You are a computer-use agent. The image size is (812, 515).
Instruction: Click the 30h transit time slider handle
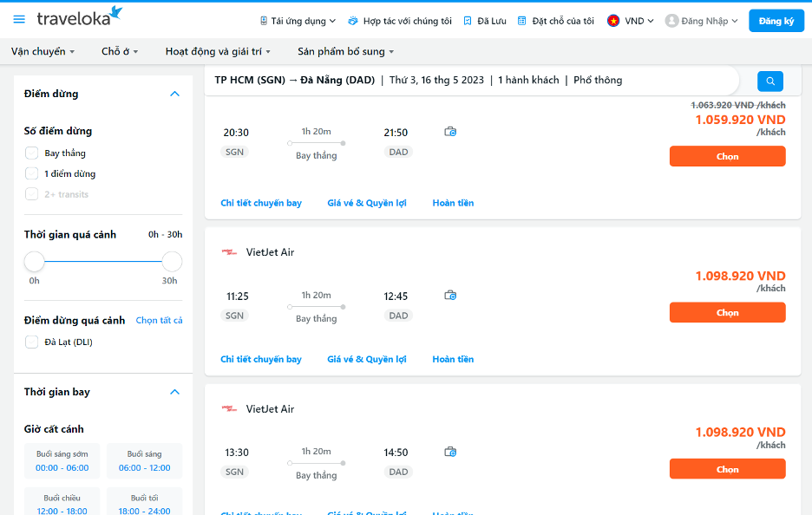coord(172,261)
